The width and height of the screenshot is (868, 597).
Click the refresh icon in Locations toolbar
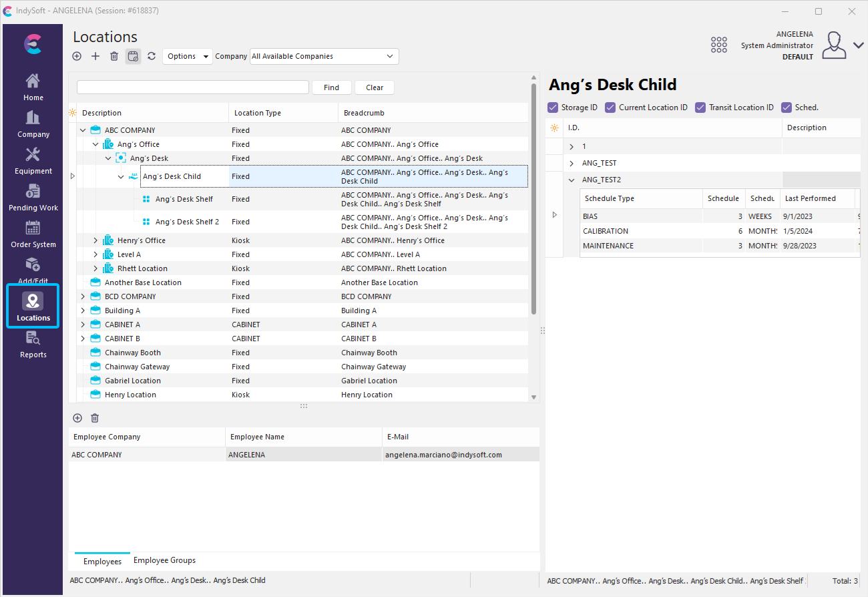click(152, 57)
